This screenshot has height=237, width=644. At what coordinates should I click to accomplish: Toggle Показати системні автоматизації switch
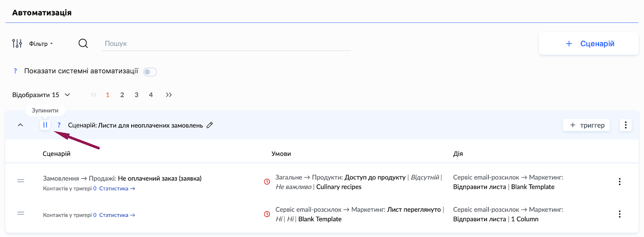click(150, 72)
